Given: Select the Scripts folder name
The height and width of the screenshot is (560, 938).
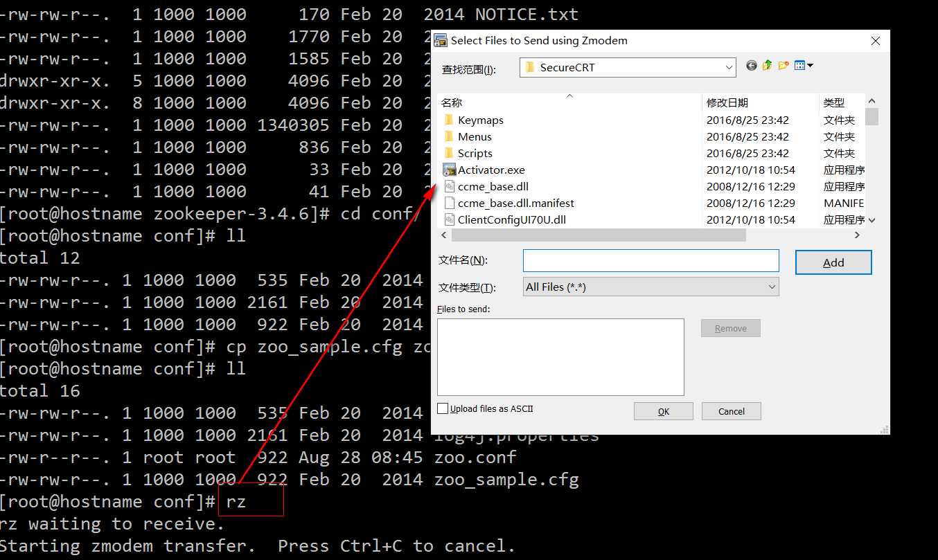Looking at the screenshot, I should tap(475, 154).
